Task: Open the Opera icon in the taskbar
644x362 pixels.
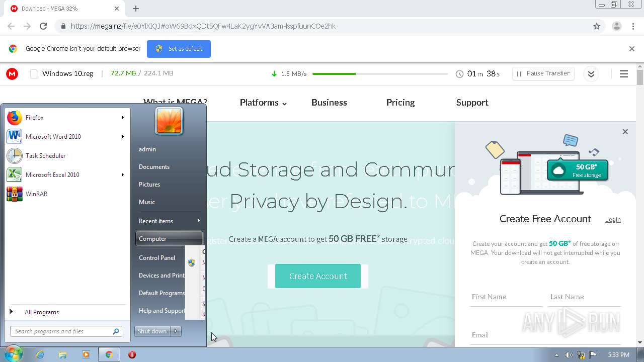Action: [x=132, y=354]
